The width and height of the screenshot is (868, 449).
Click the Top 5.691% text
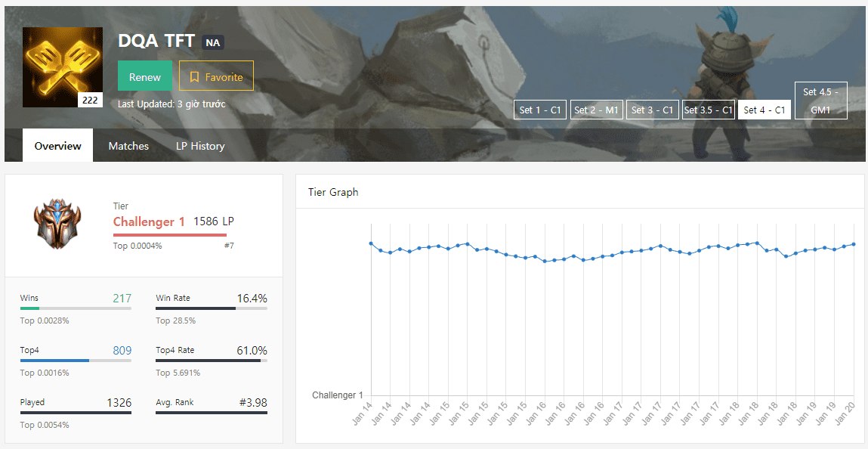[178, 373]
